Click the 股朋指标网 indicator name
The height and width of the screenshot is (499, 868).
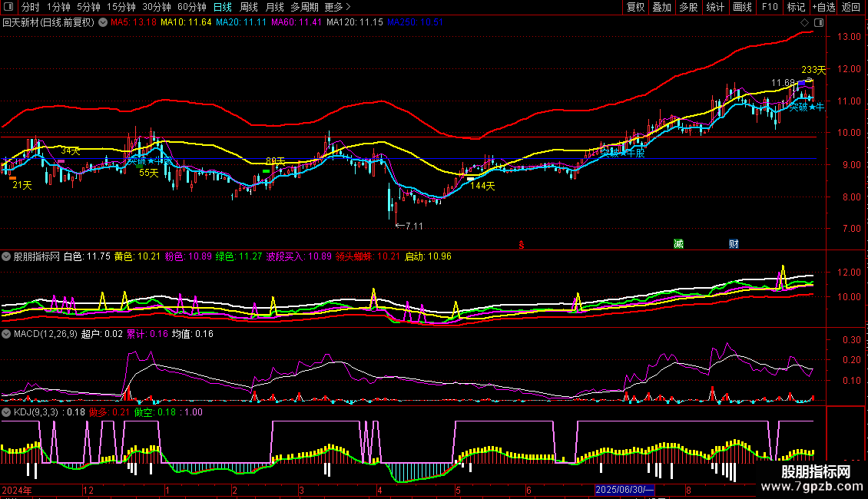tap(37, 256)
